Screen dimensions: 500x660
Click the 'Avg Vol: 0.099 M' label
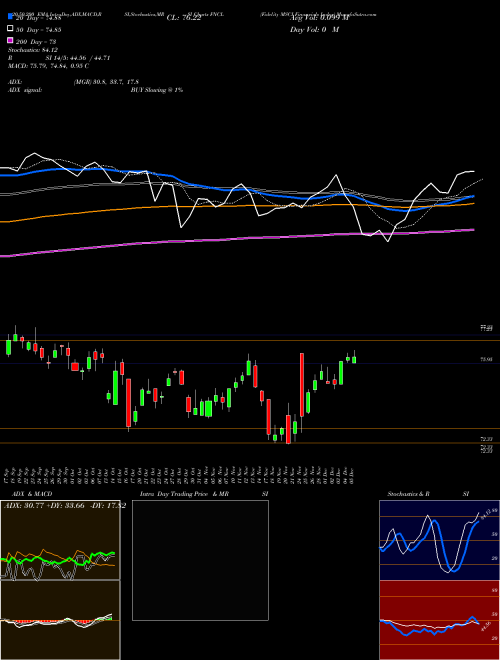point(319,18)
